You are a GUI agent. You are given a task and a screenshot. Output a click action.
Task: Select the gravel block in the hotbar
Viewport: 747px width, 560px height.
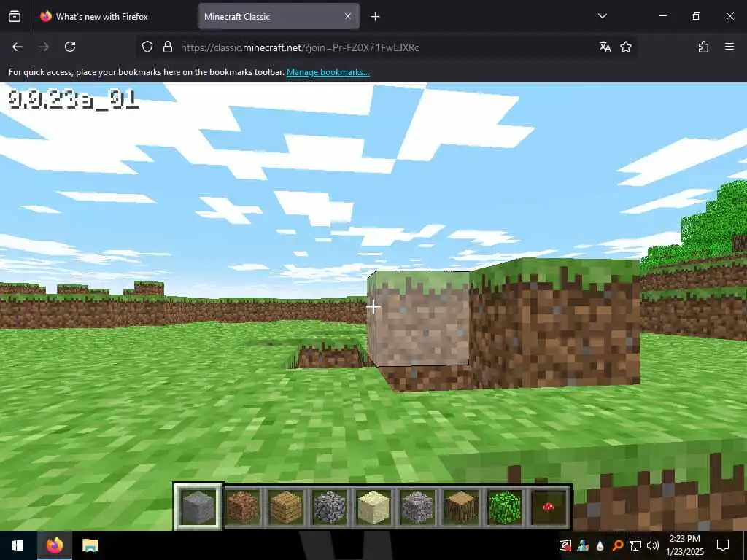click(x=417, y=507)
